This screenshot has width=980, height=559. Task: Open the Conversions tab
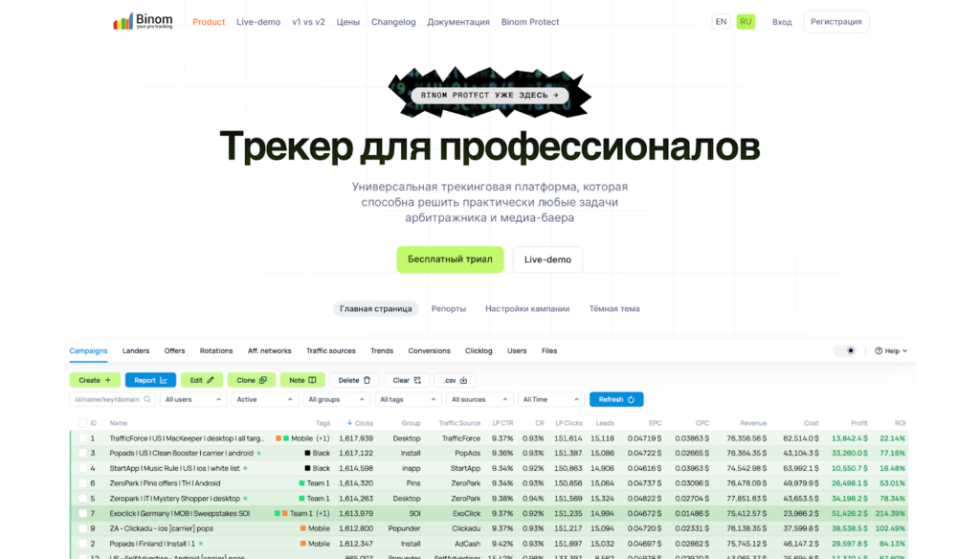(x=429, y=350)
